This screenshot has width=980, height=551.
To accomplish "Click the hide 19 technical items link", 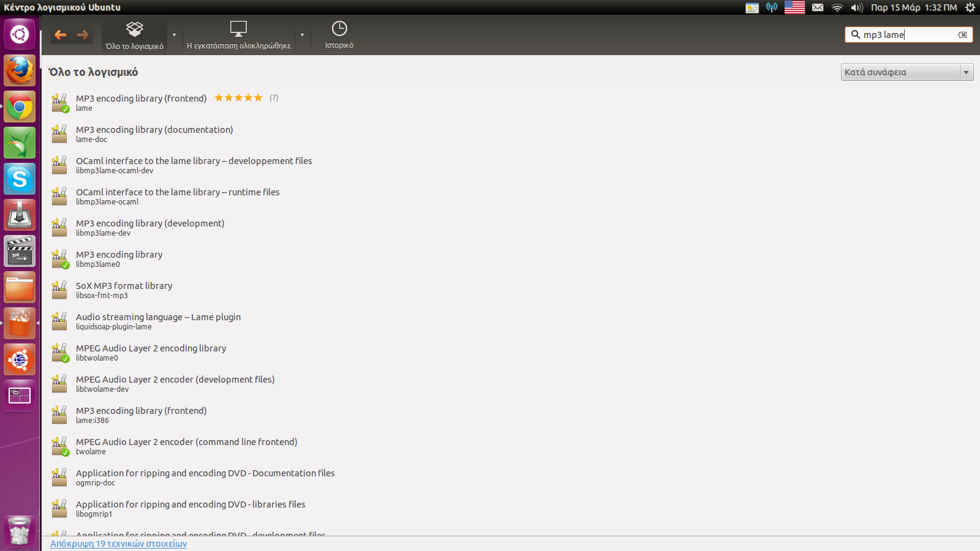I will (118, 544).
